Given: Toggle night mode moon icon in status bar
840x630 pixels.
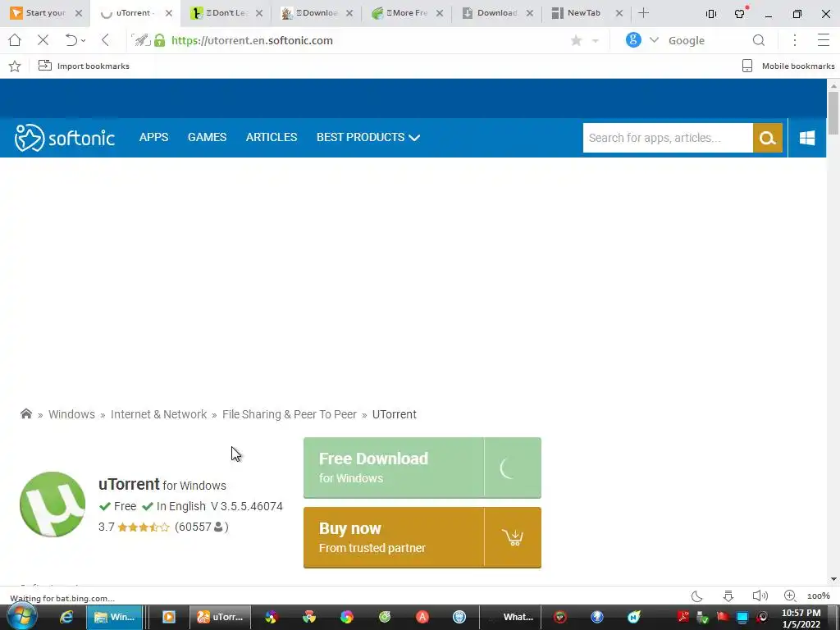Looking at the screenshot, I should [696, 596].
